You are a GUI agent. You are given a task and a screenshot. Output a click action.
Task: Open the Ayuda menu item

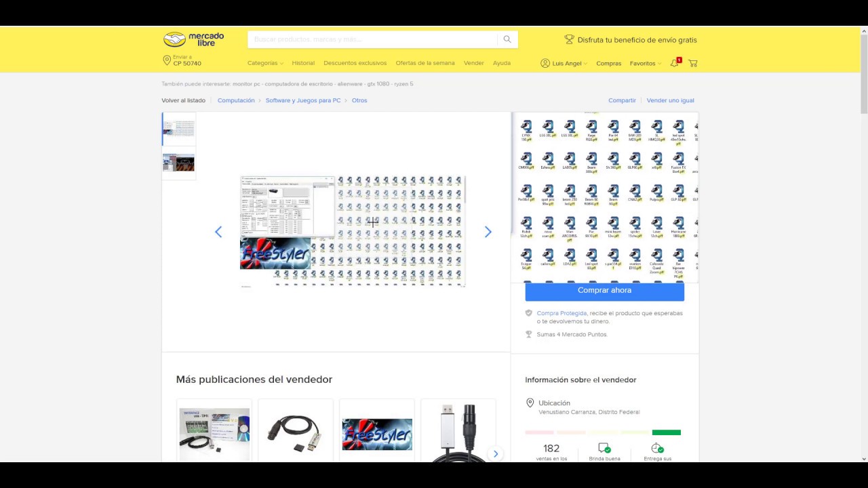pos(502,63)
